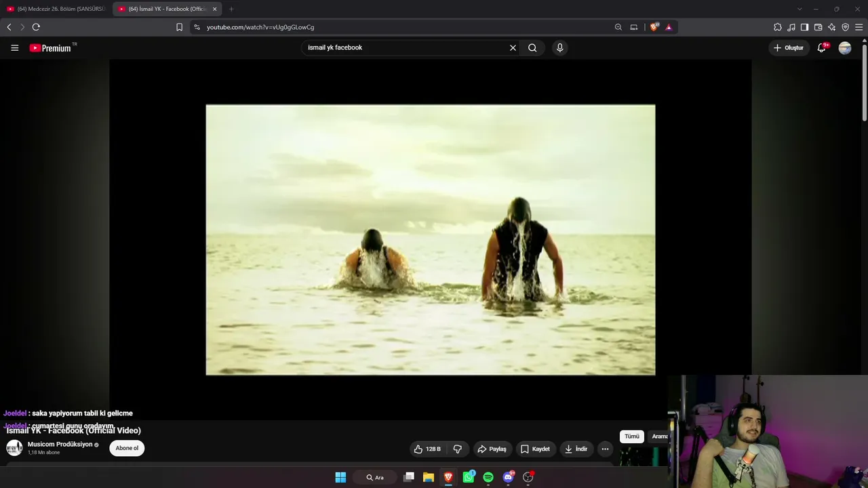Viewport: 868px width, 488px height.
Task: Open the Brave VPN shield icon
Action: pos(845,27)
